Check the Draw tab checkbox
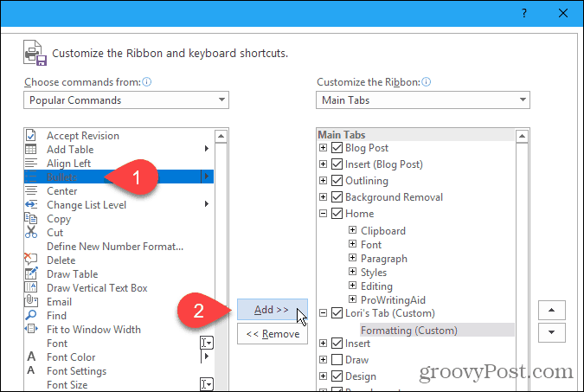 pyautogui.click(x=337, y=360)
